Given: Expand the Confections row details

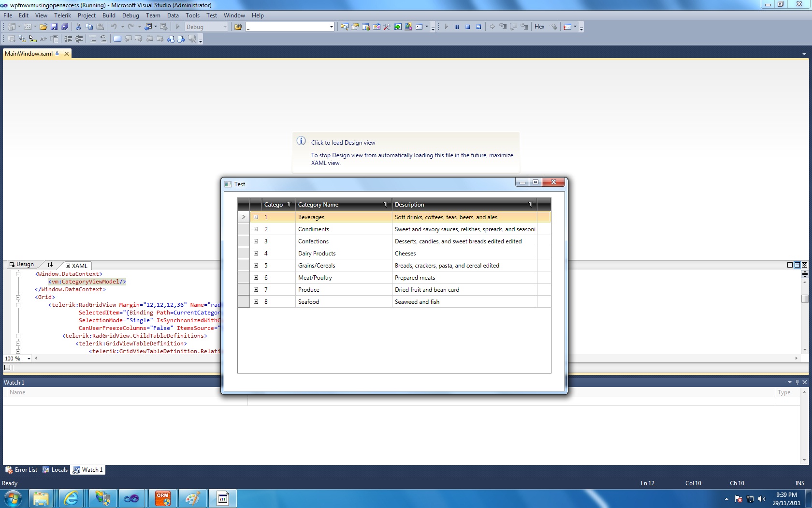Looking at the screenshot, I should pyautogui.click(x=256, y=241).
